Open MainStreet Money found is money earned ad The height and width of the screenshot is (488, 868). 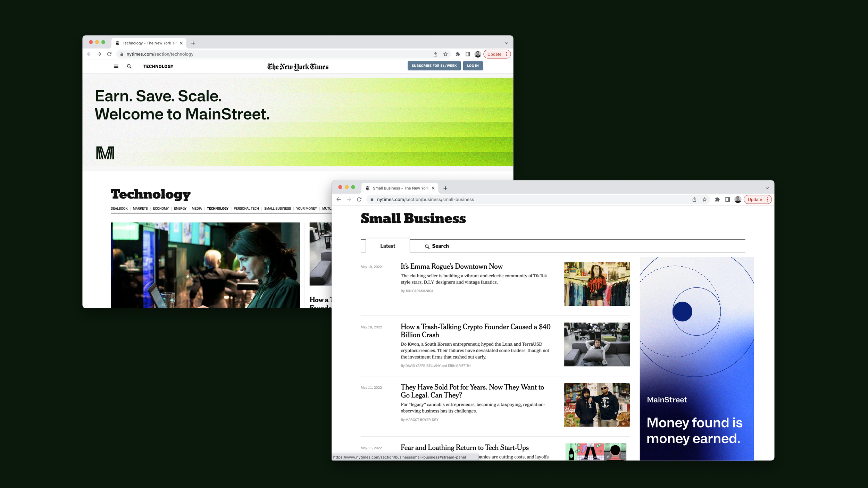(696, 359)
